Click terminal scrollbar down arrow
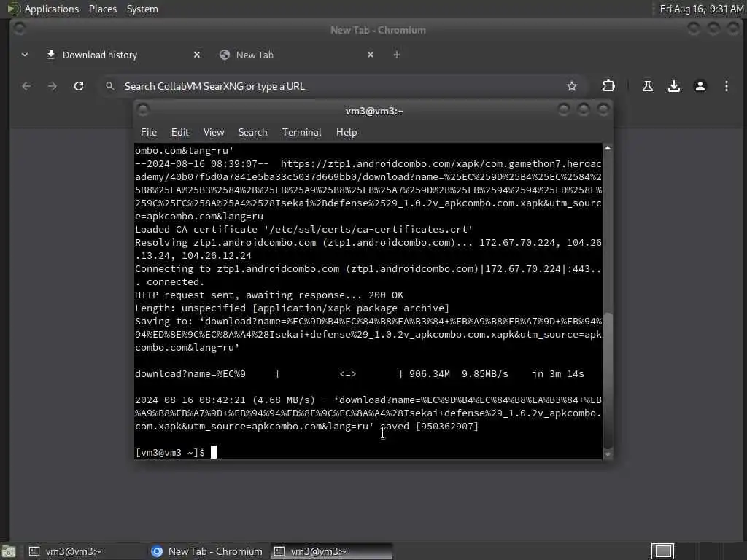747x560 pixels. 608,454
